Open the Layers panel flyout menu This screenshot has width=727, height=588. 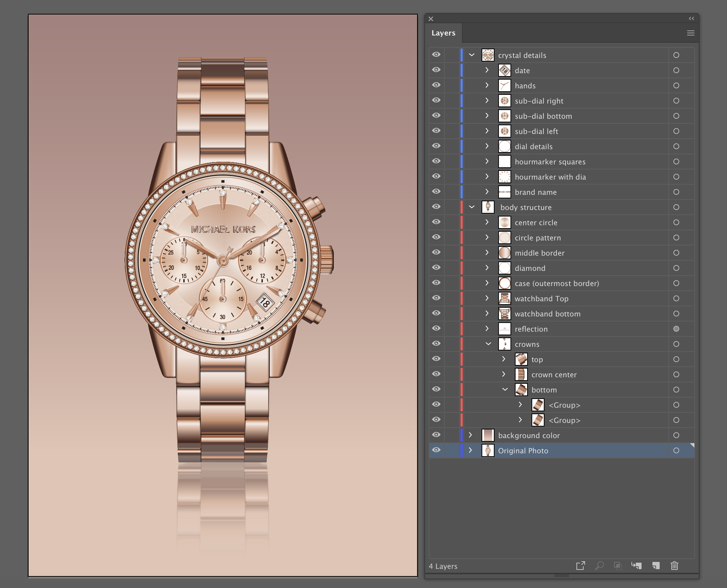[x=690, y=33]
